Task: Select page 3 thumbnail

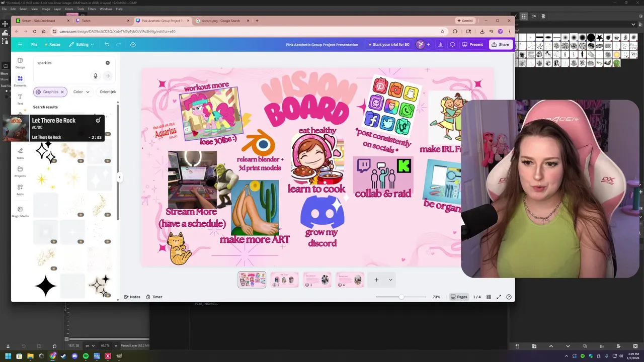Action: 317,280
